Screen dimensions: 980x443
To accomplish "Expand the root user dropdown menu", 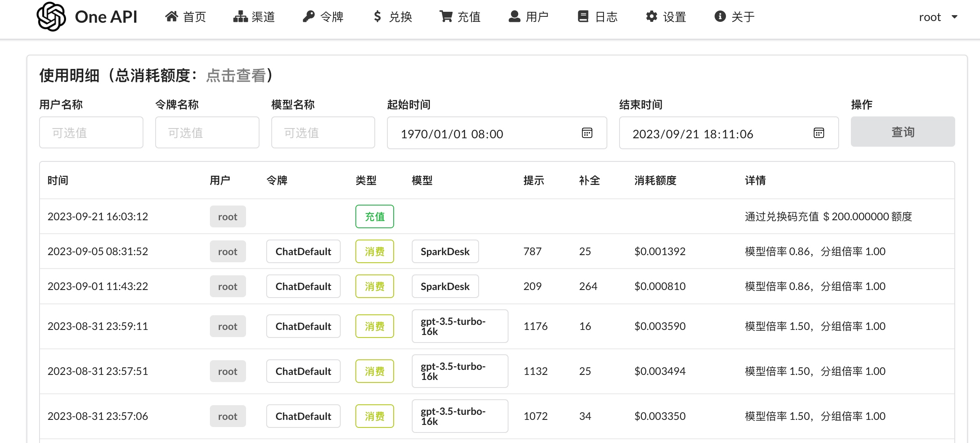I will tap(938, 17).
